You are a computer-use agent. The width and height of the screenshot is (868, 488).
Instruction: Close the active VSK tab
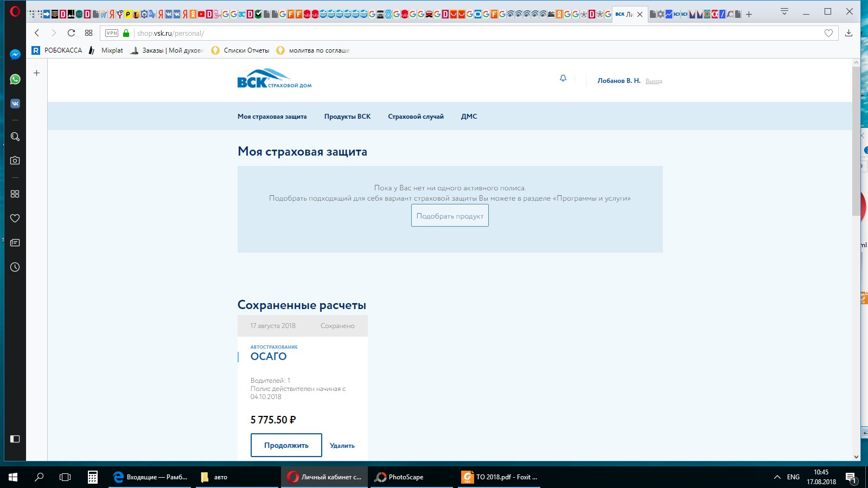pyautogui.click(x=640, y=15)
